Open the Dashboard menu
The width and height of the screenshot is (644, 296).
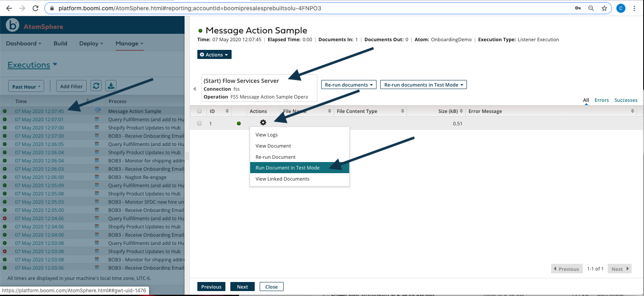(x=24, y=43)
